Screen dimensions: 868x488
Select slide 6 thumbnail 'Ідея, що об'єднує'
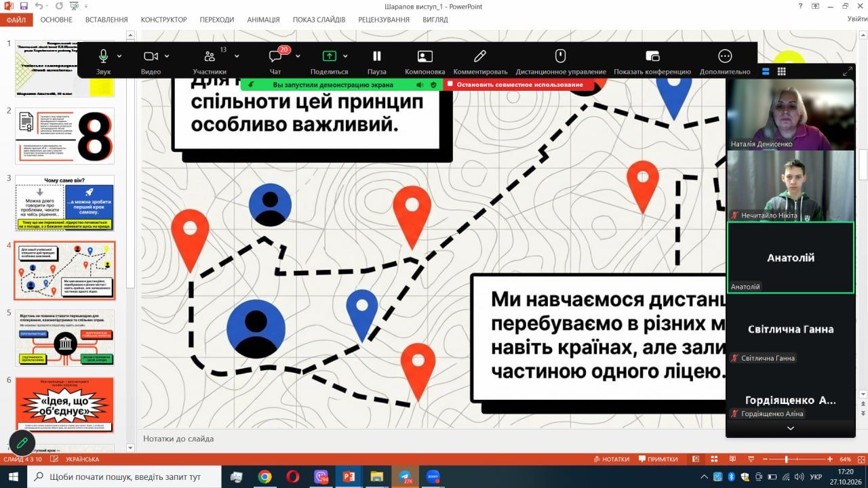[x=65, y=405]
